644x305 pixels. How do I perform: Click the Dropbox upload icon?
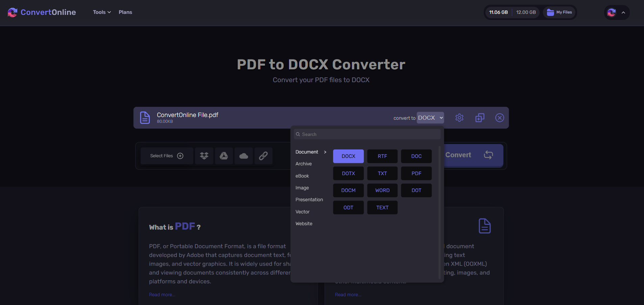(204, 156)
